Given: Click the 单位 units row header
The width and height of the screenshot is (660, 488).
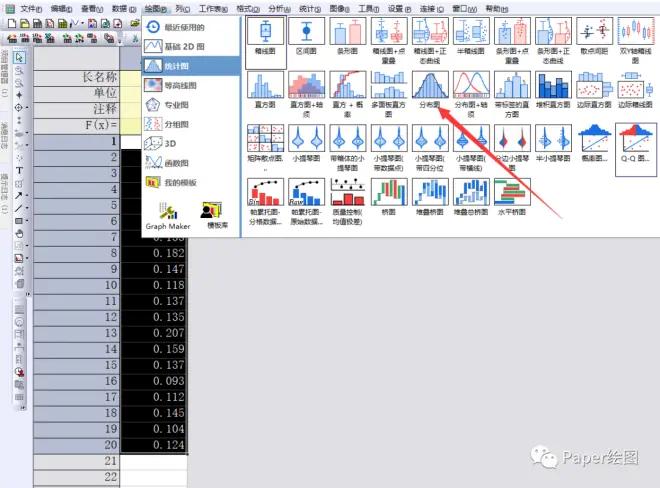Looking at the screenshot, I should tap(77, 93).
